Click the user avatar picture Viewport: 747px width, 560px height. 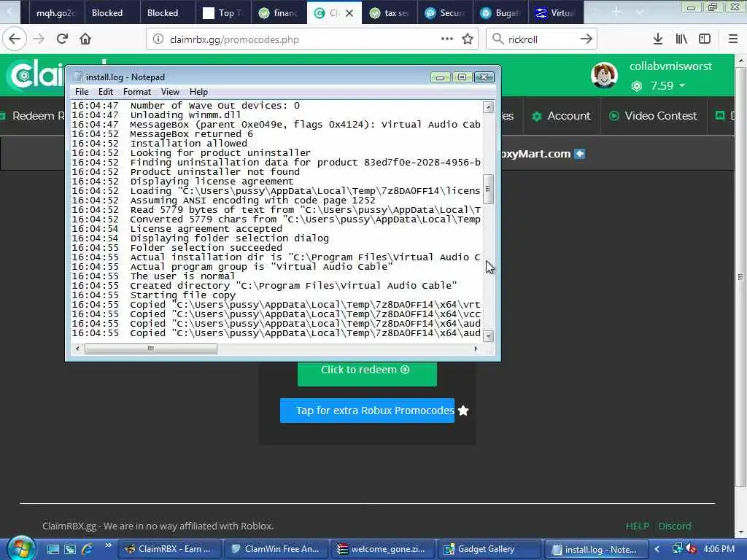click(604, 75)
